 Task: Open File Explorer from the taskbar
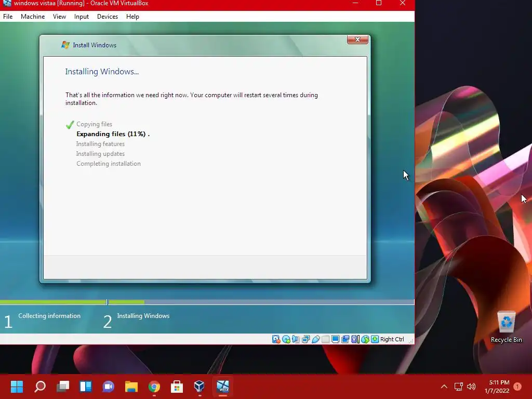131,386
